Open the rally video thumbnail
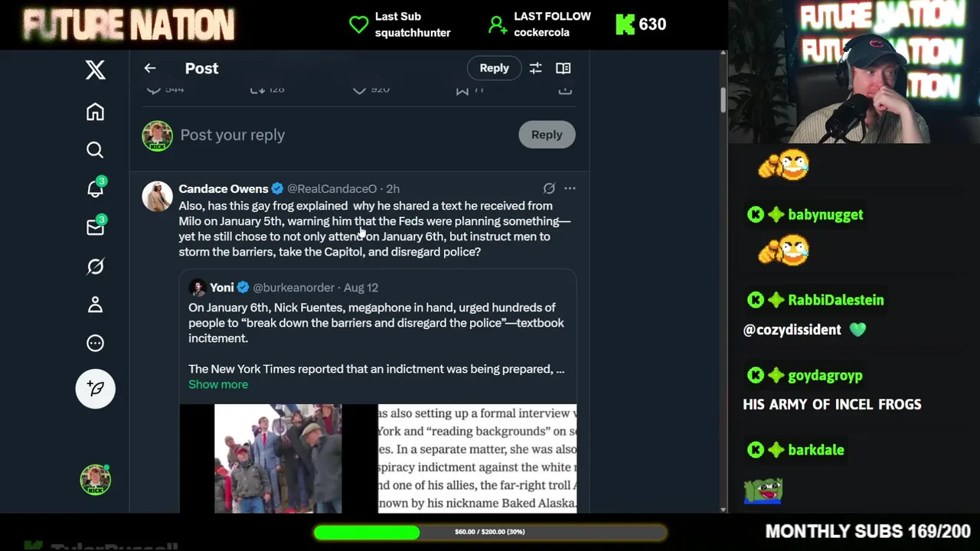 click(x=278, y=458)
